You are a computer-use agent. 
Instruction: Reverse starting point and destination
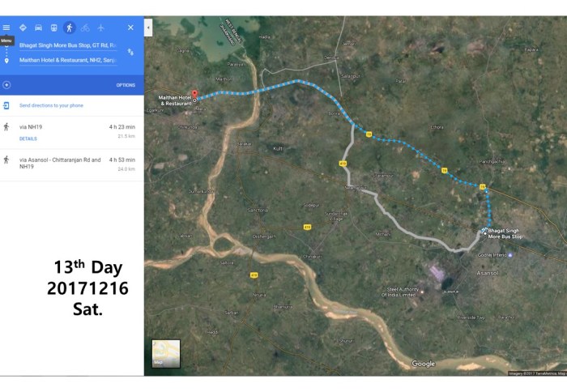click(131, 52)
